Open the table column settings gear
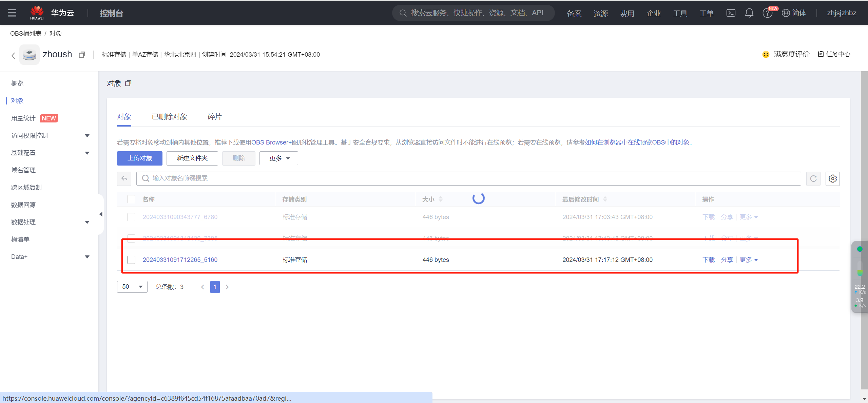Screen dimensions: 868x403 tap(832, 178)
